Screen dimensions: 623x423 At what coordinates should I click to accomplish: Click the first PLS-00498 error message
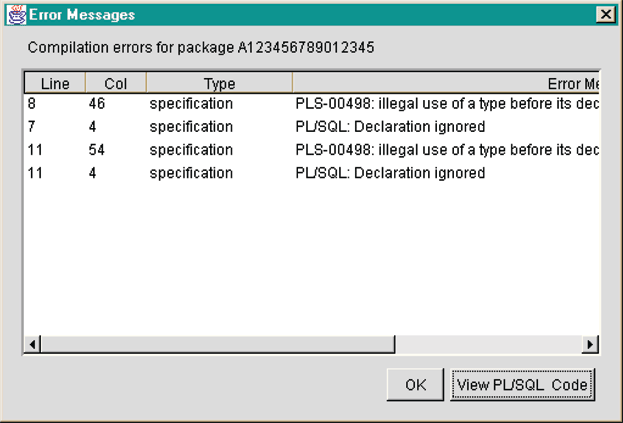[446, 104]
